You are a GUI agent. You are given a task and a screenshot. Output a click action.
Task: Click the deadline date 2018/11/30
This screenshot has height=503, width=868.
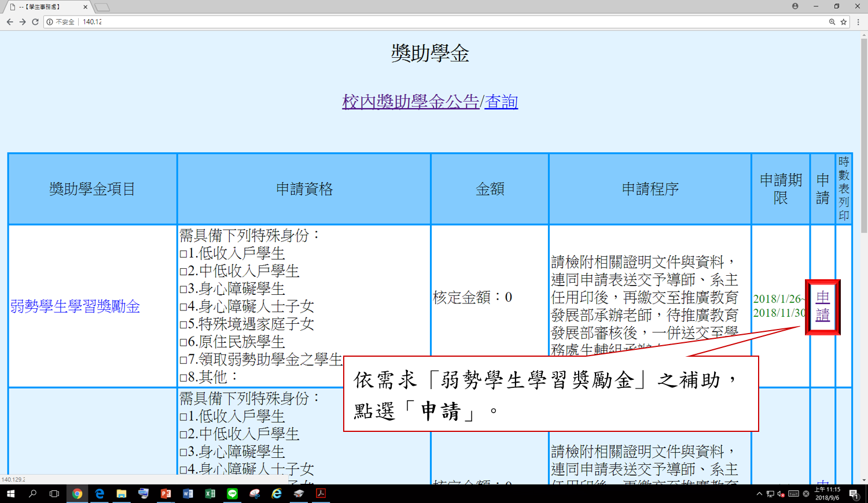pos(779,313)
